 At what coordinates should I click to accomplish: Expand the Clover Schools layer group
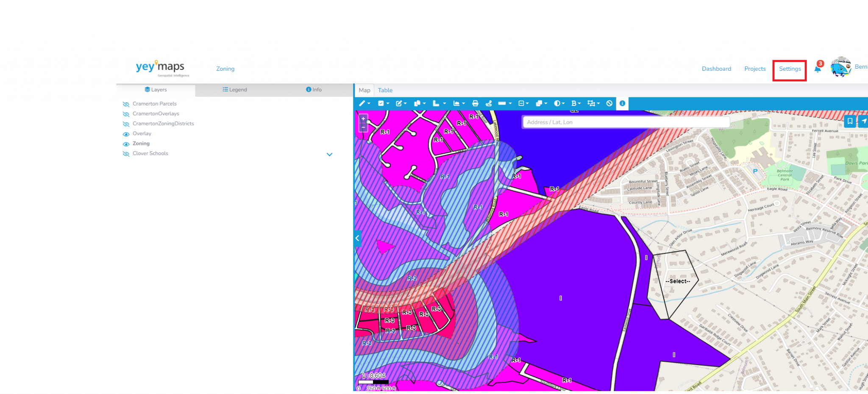[329, 154]
